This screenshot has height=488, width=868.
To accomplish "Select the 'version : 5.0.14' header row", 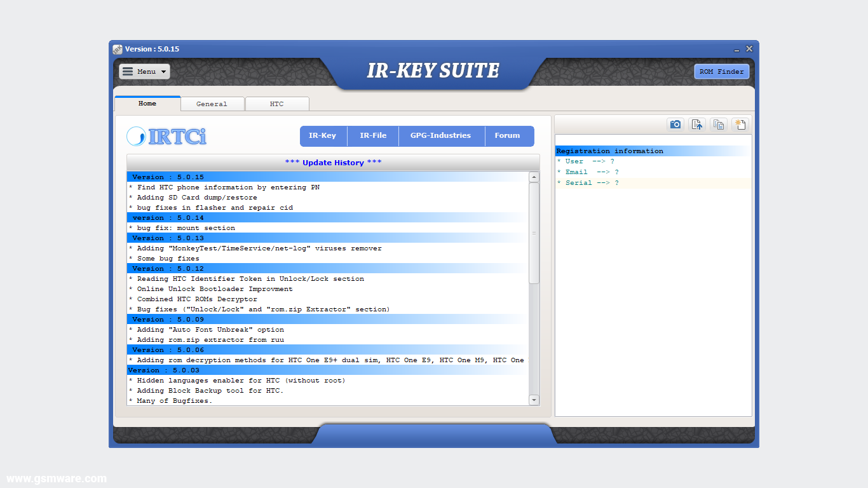I will (x=328, y=217).
